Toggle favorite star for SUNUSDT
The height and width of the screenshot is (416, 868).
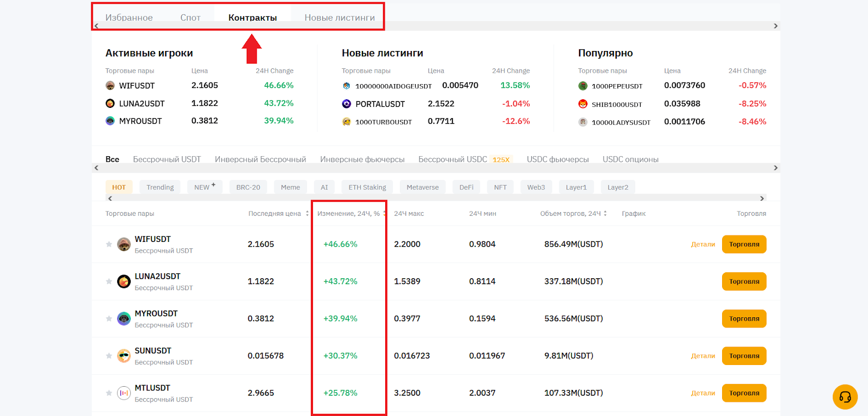pyautogui.click(x=109, y=356)
